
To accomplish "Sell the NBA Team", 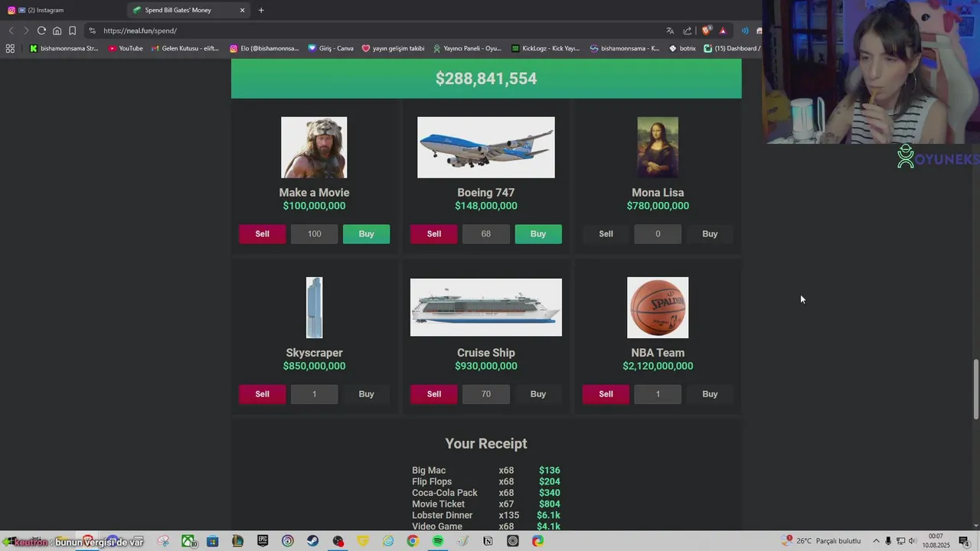I will pyautogui.click(x=606, y=393).
